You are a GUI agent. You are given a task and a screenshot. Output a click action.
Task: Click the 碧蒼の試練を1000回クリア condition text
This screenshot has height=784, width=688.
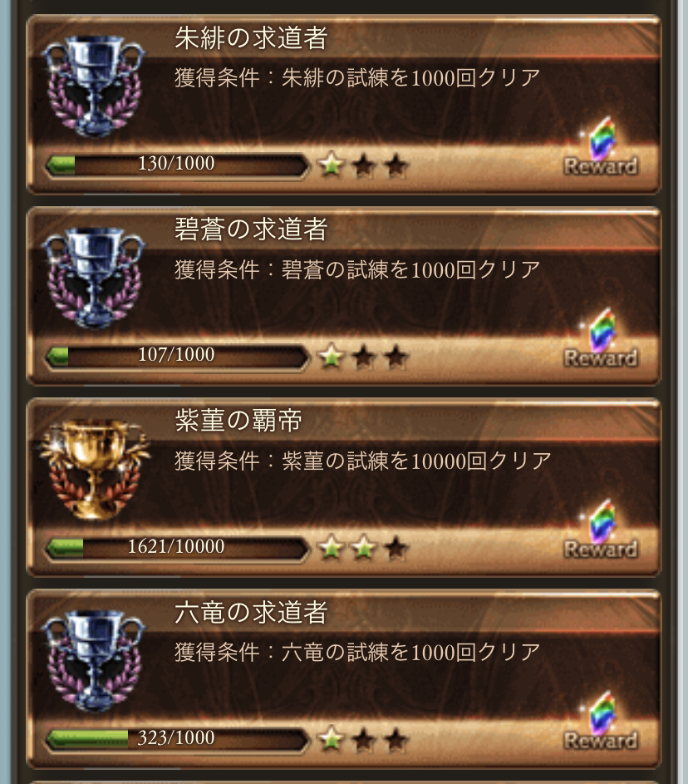[x=411, y=270]
